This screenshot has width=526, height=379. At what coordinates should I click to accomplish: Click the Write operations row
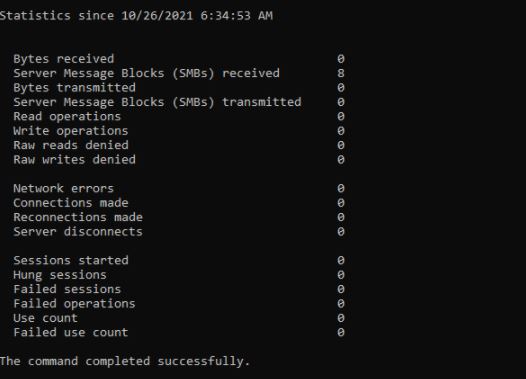pos(179,131)
